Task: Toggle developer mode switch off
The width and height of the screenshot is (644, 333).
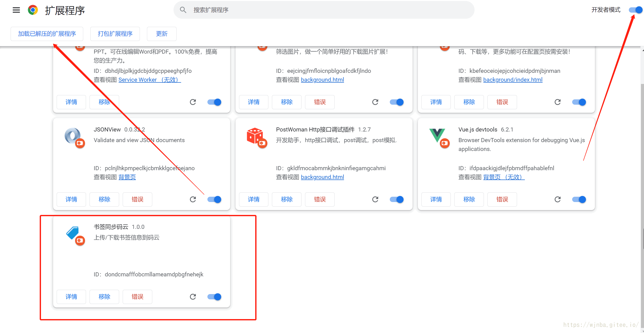Action: pos(635,10)
